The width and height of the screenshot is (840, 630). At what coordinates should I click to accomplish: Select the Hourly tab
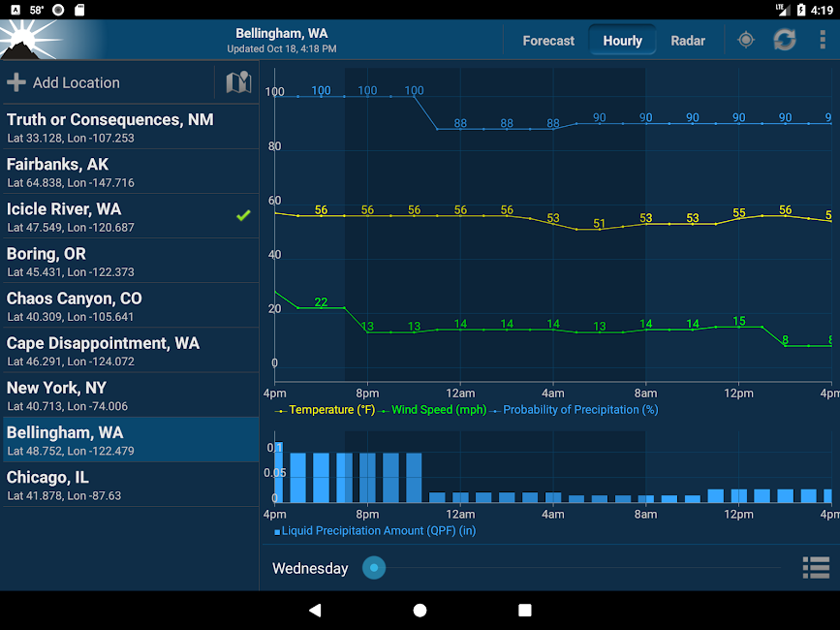pos(623,41)
